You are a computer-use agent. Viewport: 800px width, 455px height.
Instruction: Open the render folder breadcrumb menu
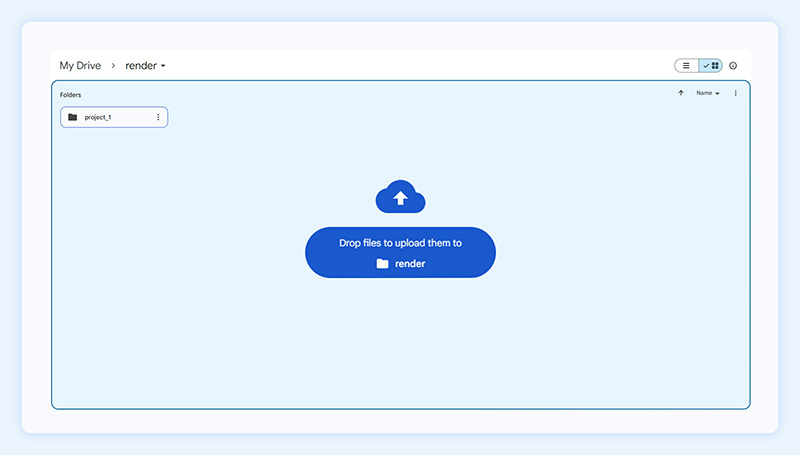(x=141, y=66)
